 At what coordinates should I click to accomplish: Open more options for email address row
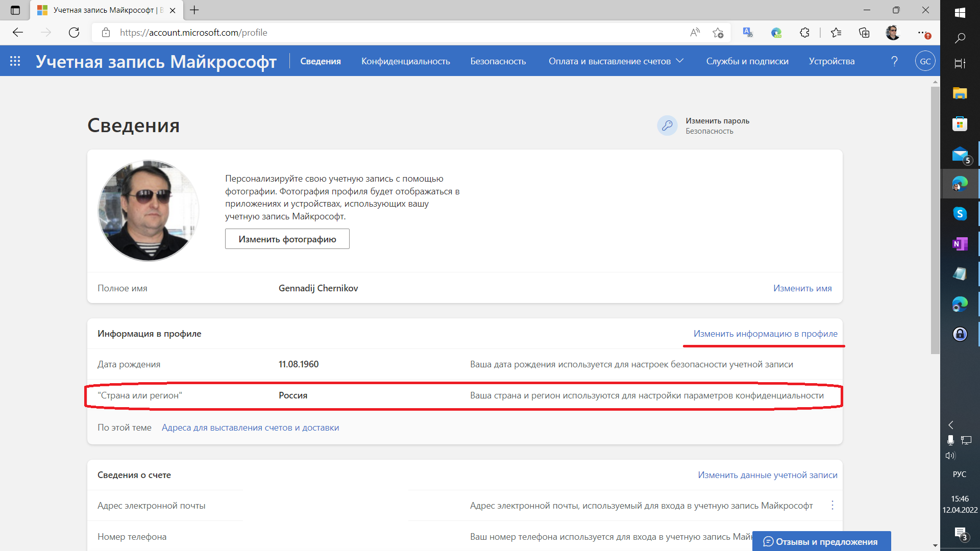[832, 505]
